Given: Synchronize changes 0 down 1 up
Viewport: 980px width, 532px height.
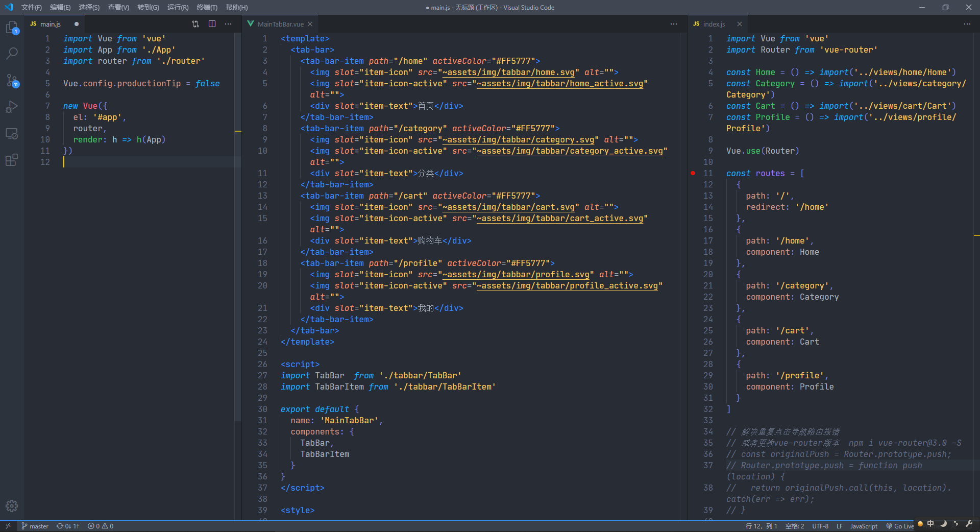Looking at the screenshot, I should tap(68, 526).
